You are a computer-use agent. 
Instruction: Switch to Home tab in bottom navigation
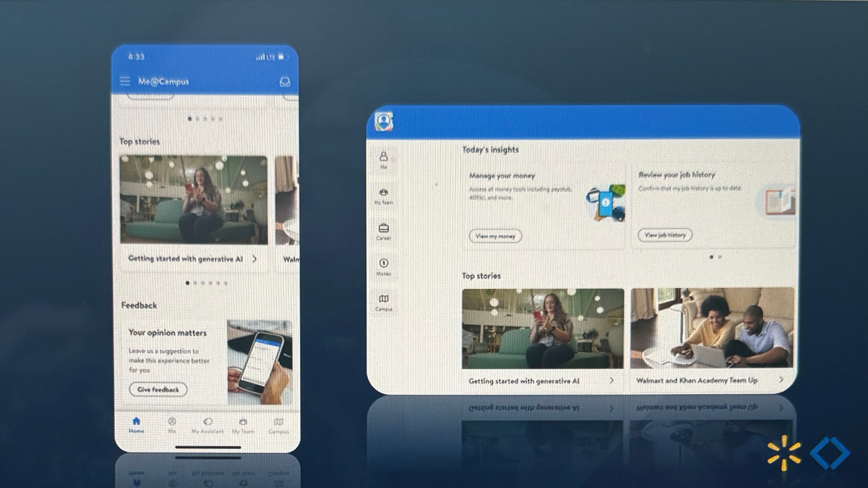pos(136,425)
